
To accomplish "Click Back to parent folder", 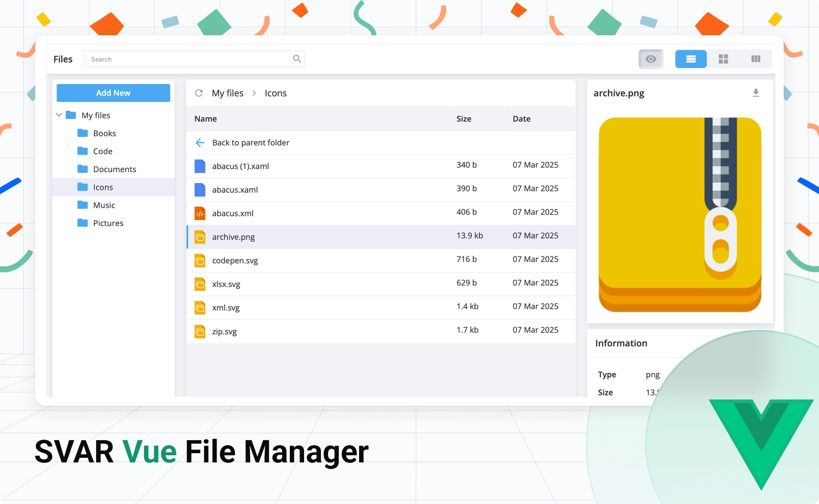I will tap(251, 143).
